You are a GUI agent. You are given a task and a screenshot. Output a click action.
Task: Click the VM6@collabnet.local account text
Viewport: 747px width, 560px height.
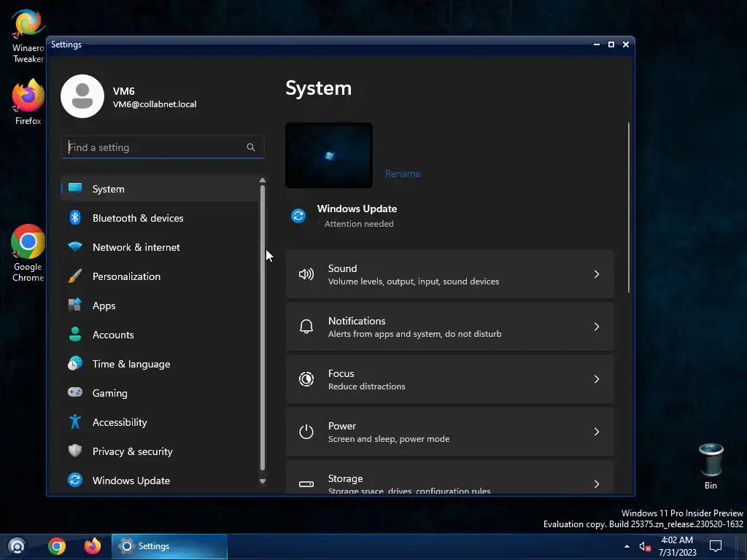point(155,104)
